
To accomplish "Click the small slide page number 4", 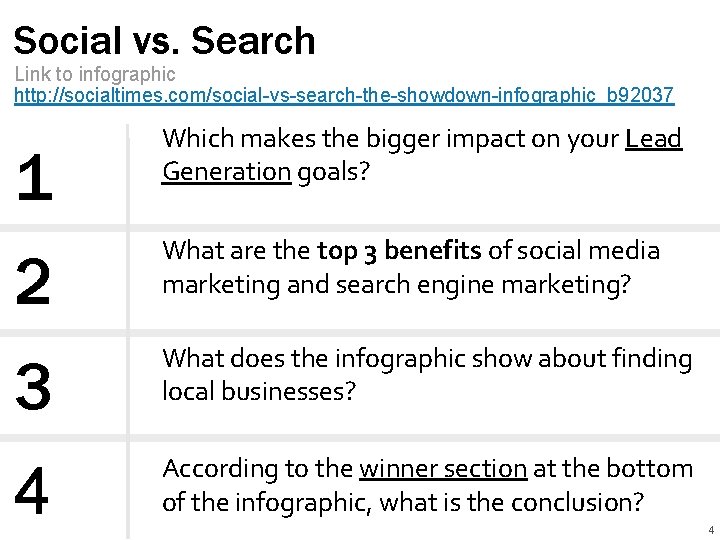I will click(x=711, y=530).
